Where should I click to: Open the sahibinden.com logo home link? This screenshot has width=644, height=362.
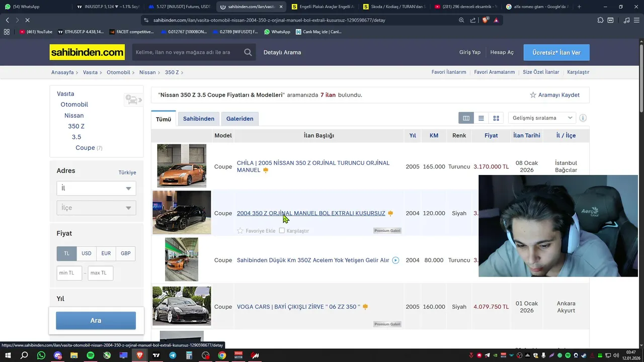coord(87,52)
